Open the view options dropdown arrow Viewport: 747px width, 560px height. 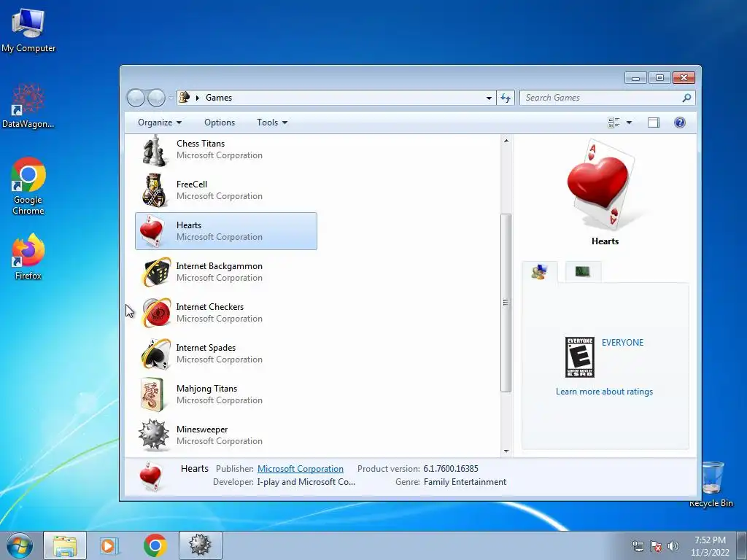(x=629, y=122)
